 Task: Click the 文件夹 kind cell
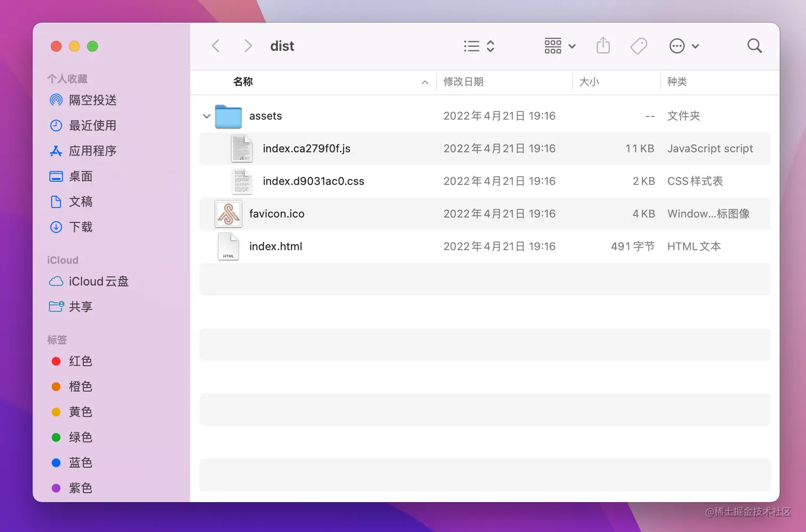pyautogui.click(x=683, y=116)
